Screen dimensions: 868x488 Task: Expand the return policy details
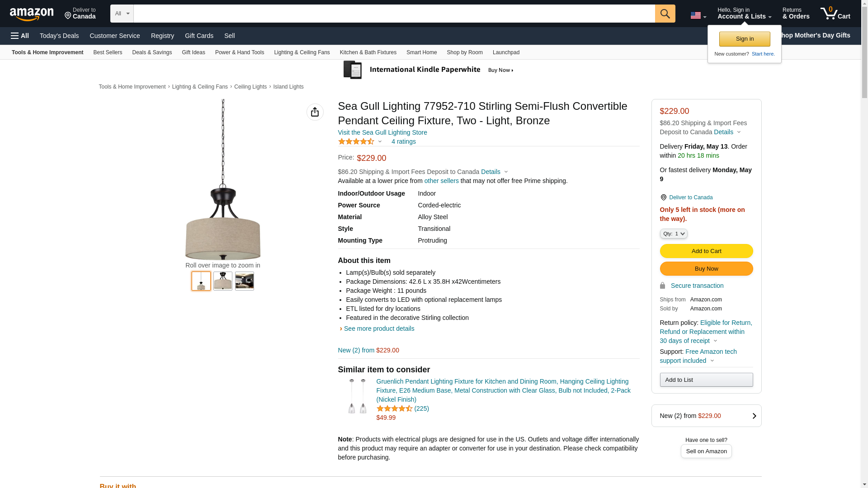[x=715, y=341]
